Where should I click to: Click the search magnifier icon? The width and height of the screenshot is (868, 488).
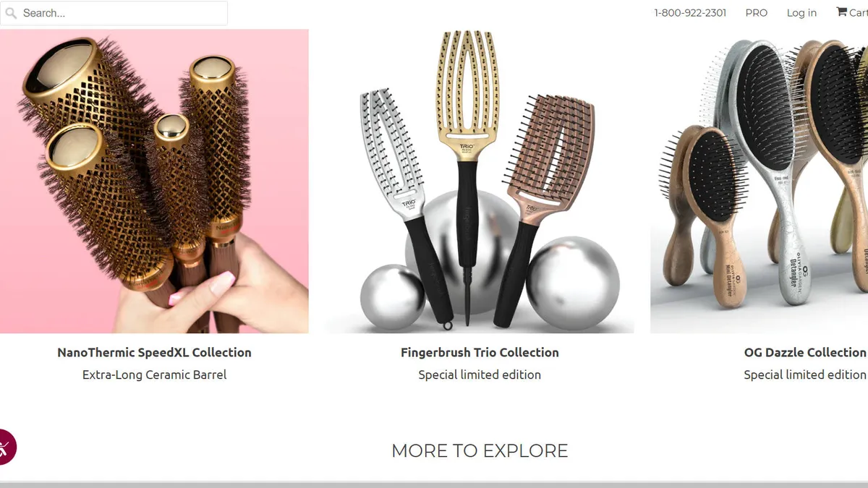(x=11, y=13)
